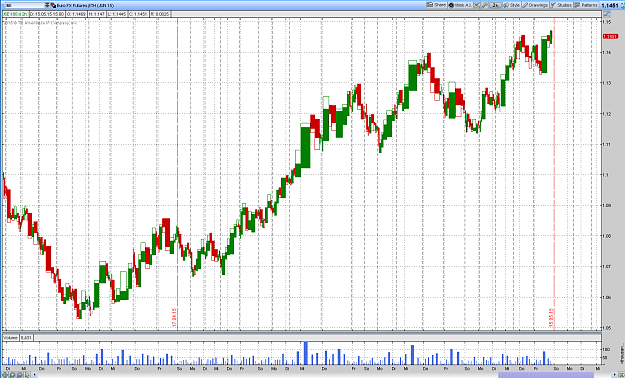
Task: Click the symbol entry field in top bar
Action: point(25,6)
